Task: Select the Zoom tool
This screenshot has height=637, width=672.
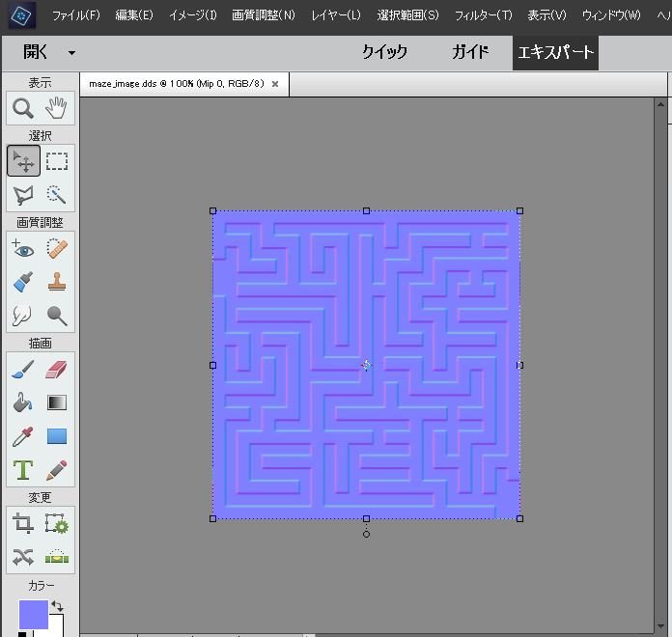Action: [x=23, y=108]
